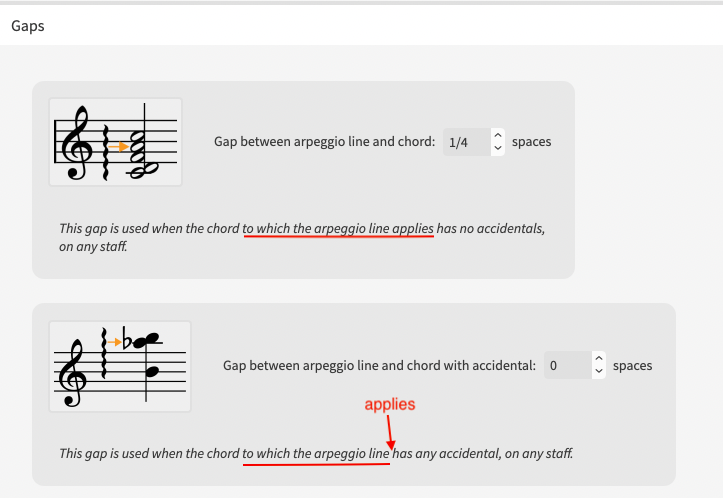Viewport: 723px width, 498px height.
Task: Click the "Gap between arpeggio line and chord:" label
Action: 325,142
